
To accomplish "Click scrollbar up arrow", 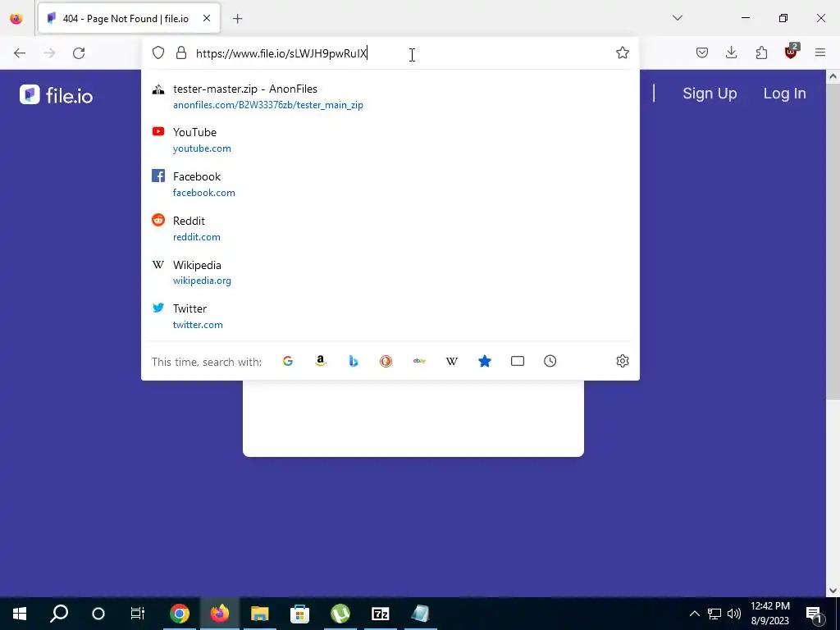I will coord(833,76).
